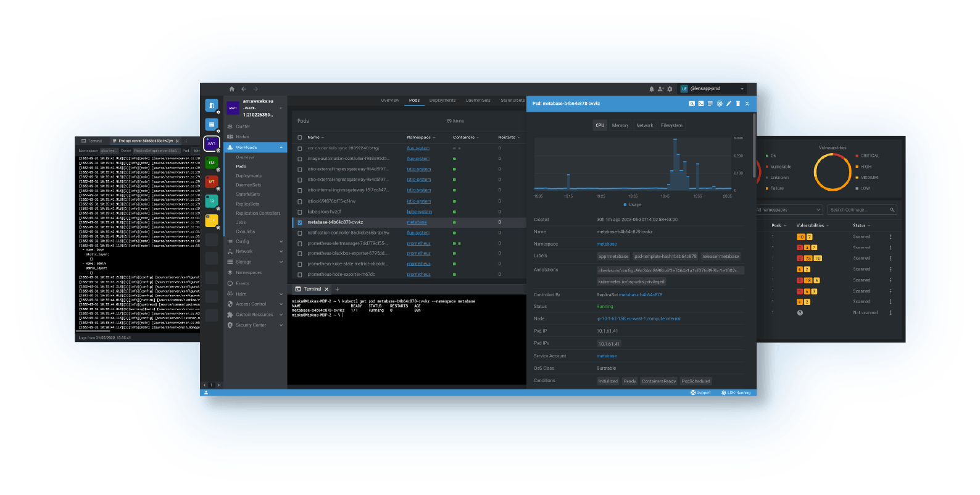Open the catalog list hotbar icon

point(212,125)
